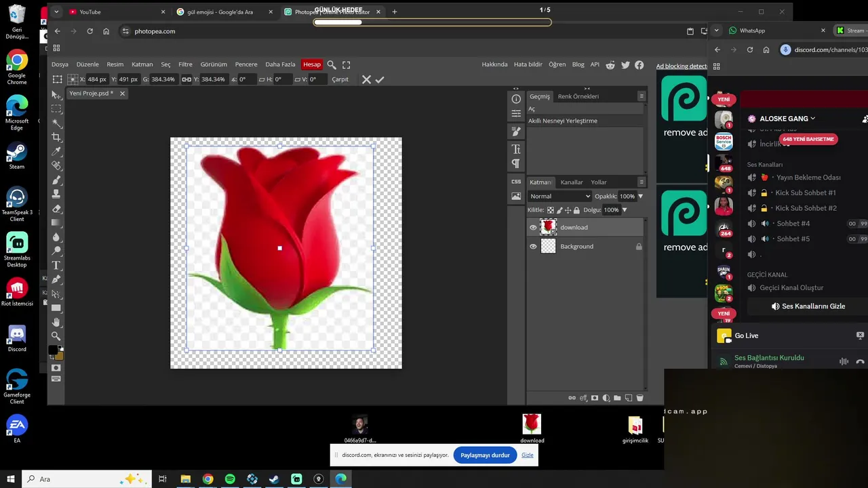Select the Magic Wand tool
This screenshot has width=868, height=488.
tap(56, 123)
